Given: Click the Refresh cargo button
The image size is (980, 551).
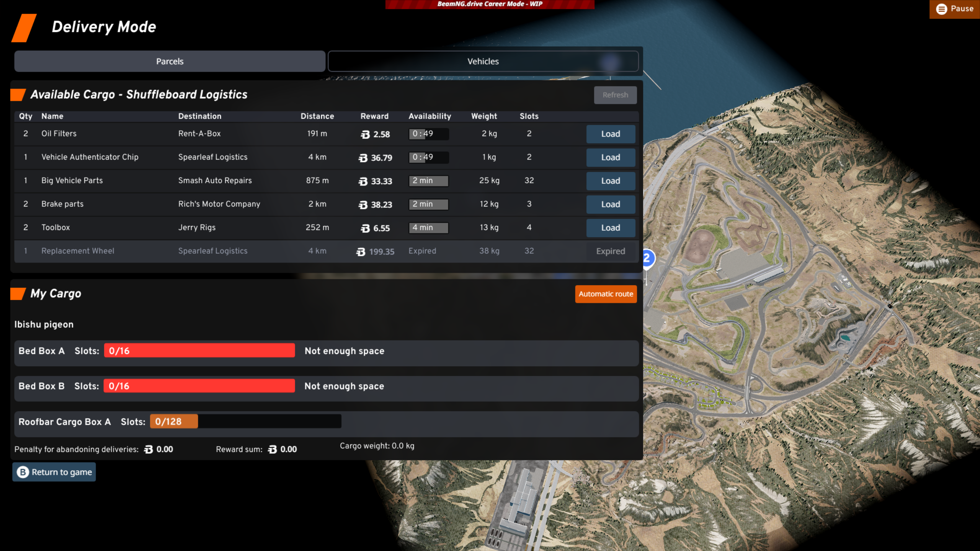Looking at the screenshot, I should [615, 95].
